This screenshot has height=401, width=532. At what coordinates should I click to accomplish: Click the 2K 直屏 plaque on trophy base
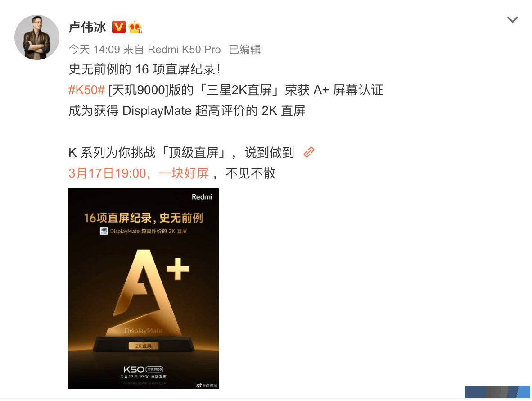click(144, 346)
